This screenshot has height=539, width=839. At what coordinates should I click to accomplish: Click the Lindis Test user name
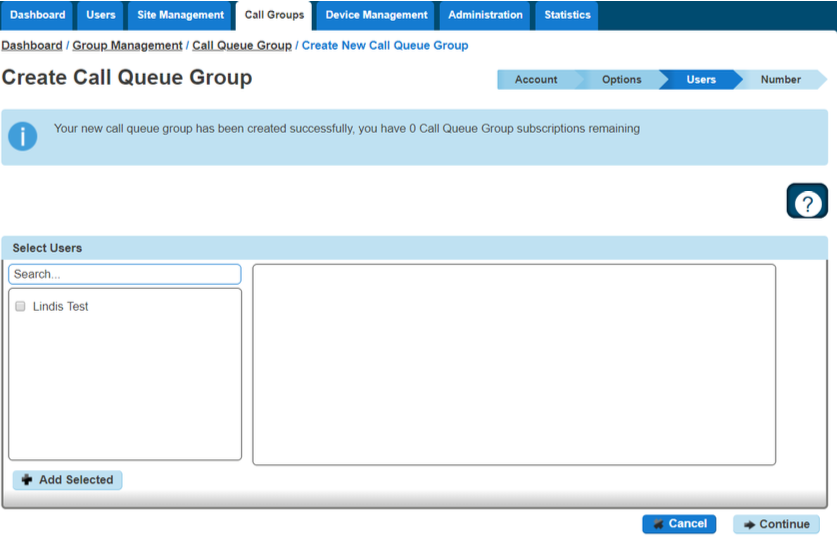pos(60,306)
